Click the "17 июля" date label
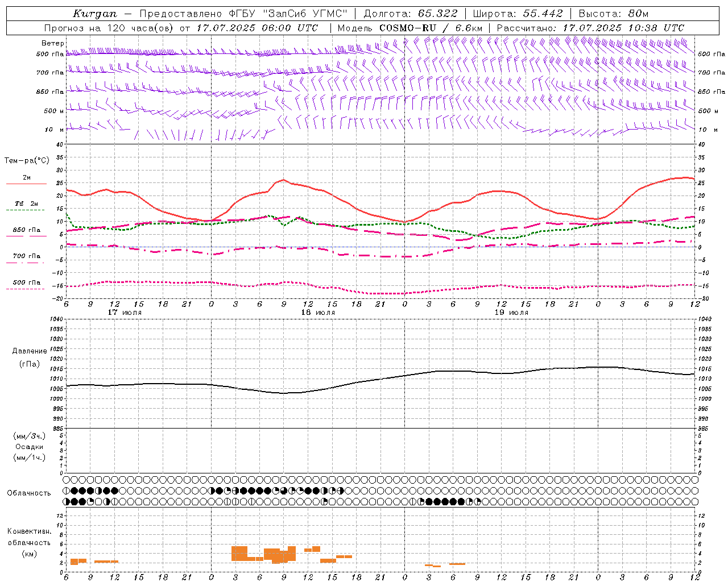Image resolution: width=728 pixels, height=582 pixels. click(125, 313)
